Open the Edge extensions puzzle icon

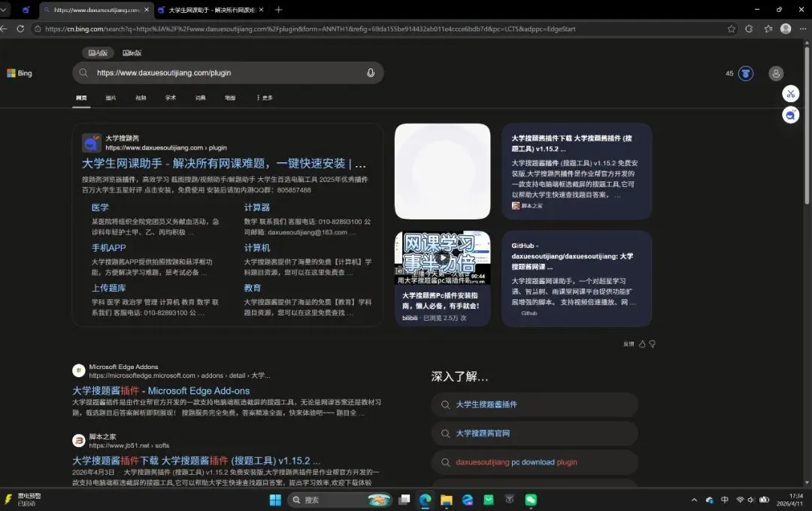[749, 29]
